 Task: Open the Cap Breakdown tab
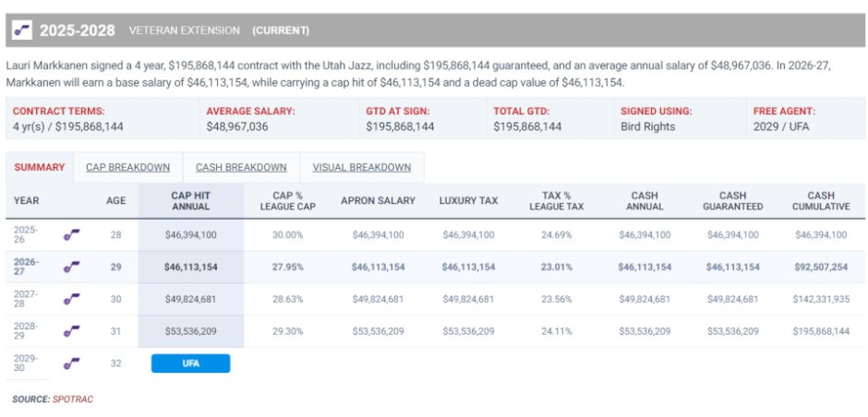click(x=127, y=167)
